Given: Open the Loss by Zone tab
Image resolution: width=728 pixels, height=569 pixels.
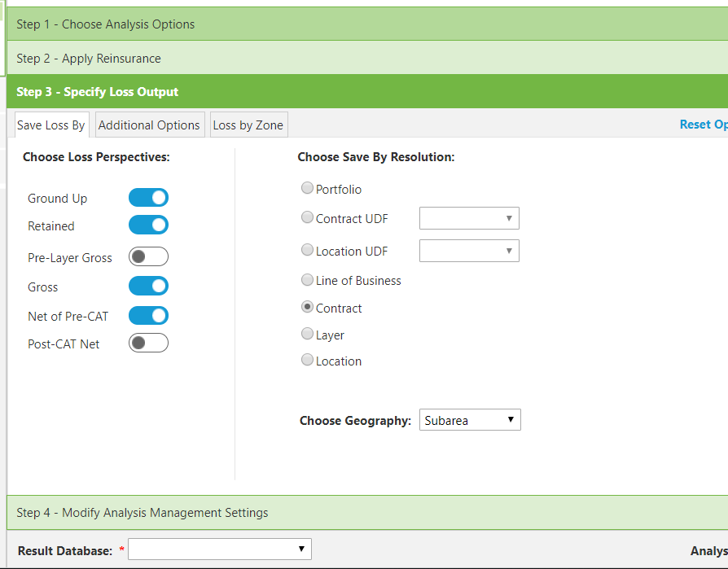Looking at the screenshot, I should (x=248, y=125).
